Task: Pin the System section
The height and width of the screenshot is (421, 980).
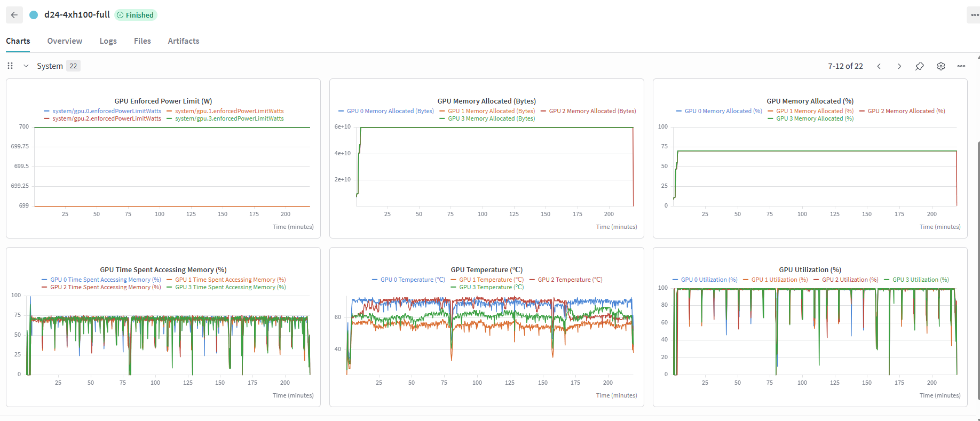Action: (x=920, y=66)
